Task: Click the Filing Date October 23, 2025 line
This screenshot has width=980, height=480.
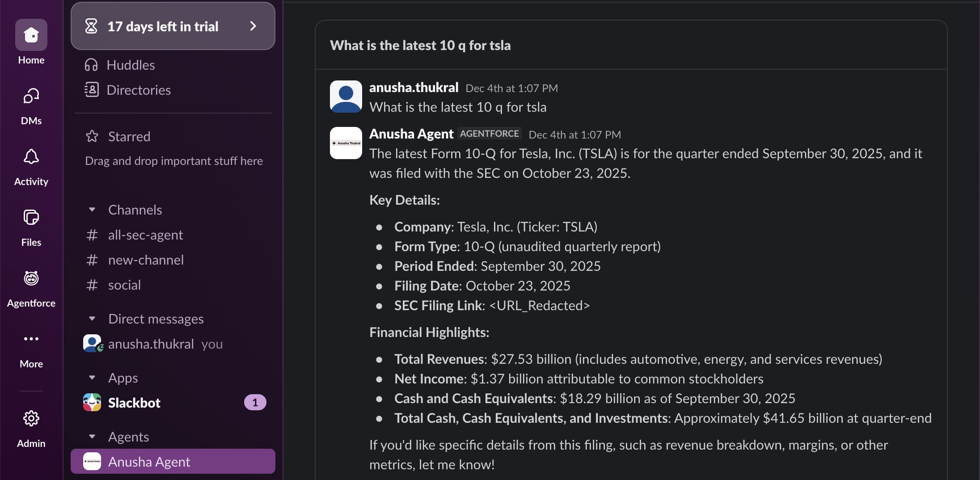Action: (x=482, y=286)
